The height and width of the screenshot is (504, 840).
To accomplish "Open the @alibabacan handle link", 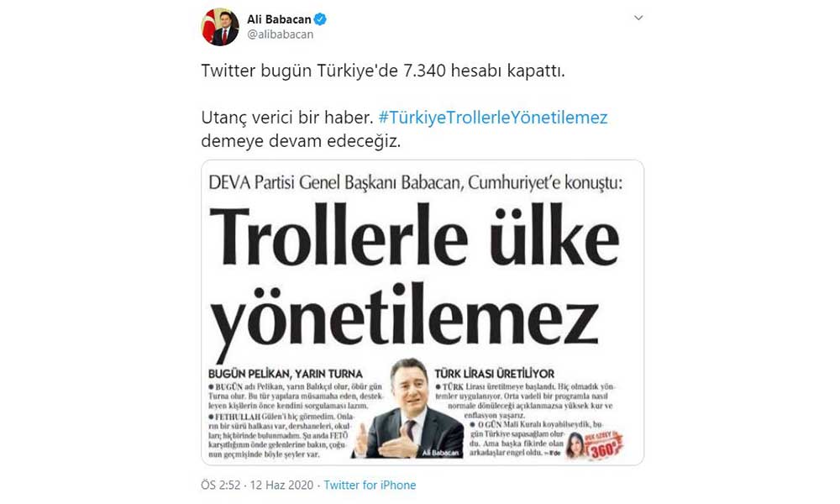I will [x=281, y=34].
